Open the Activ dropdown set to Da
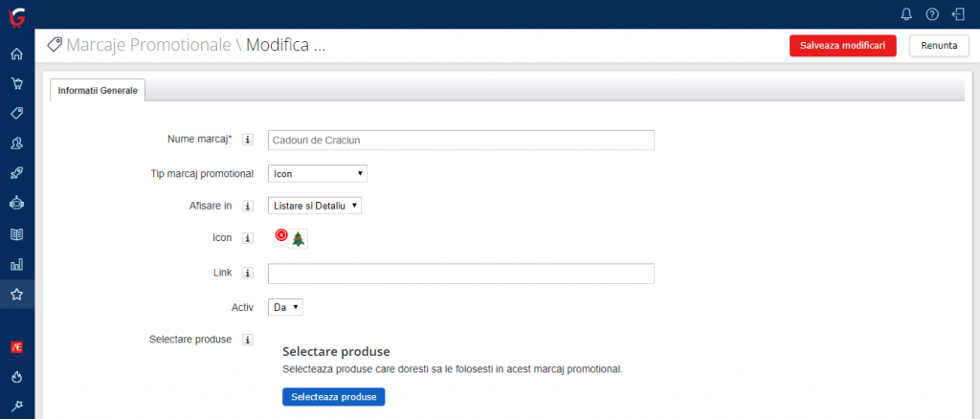This screenshot has height=419, width=980. pos(285,307)
